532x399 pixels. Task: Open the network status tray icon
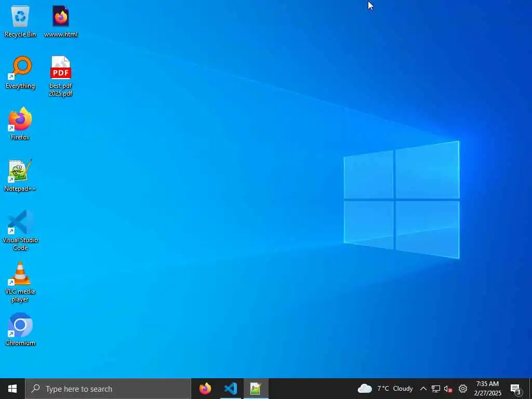click(436, 389)
